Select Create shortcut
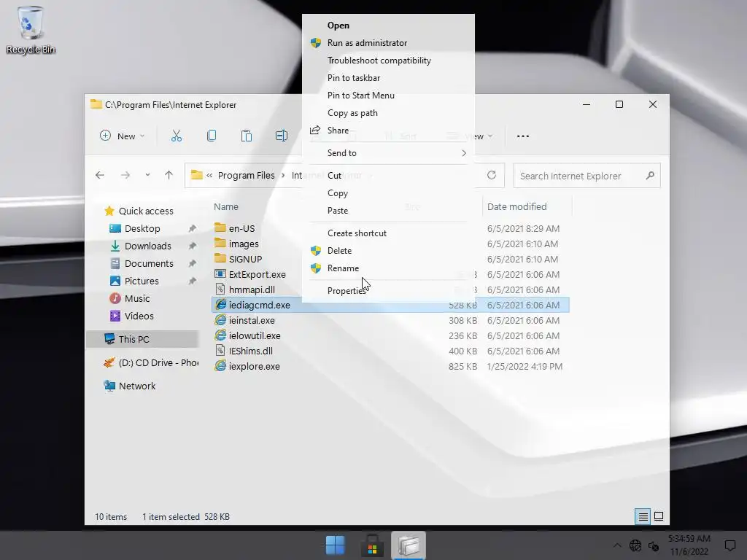This screenshot has width=747, height=560. click(388, 233)
